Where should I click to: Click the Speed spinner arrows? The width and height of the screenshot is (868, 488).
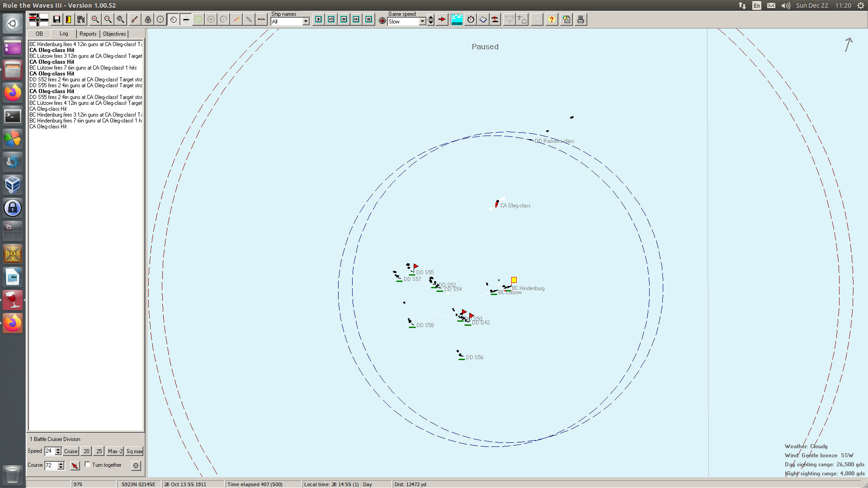58,451
